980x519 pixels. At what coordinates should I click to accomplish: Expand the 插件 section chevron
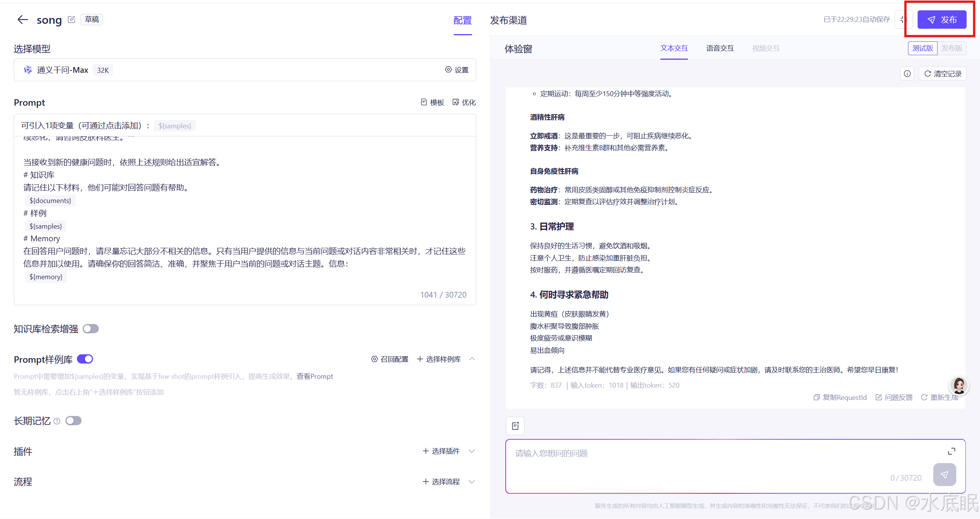coord(472,451)
